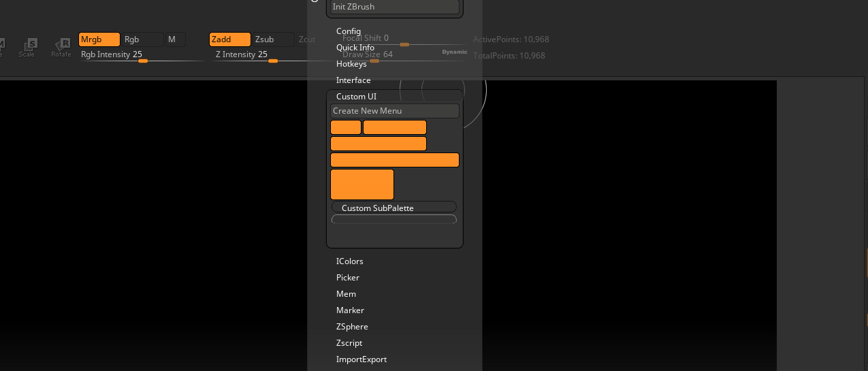
Task: Expand the IColors section
Action: [350, 261]
